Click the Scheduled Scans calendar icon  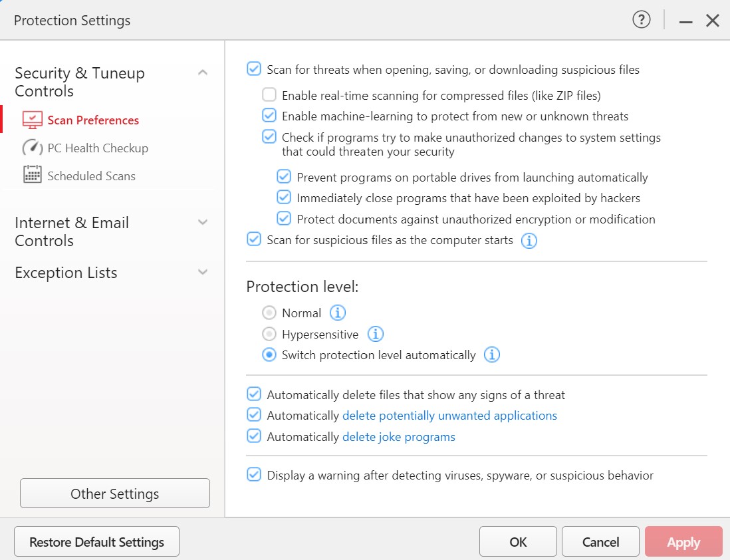32,176
